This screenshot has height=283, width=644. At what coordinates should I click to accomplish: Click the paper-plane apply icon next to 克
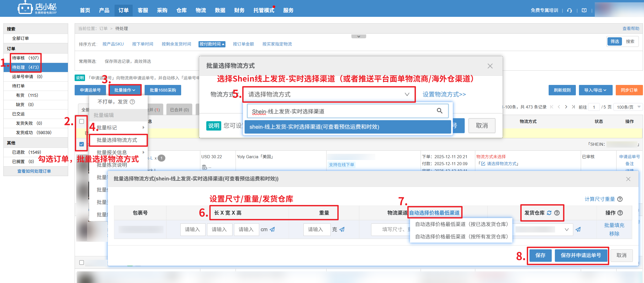pos(342,229)
